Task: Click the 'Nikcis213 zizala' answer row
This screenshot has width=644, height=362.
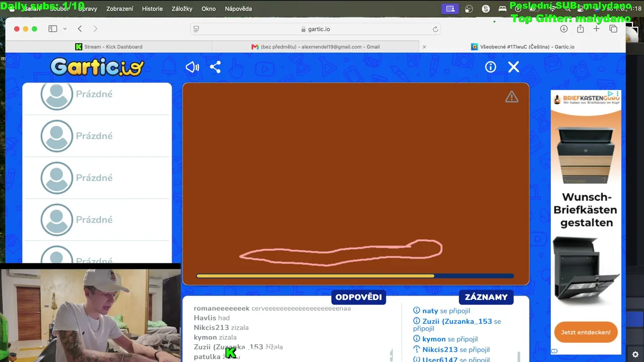Action: [221, 328]
